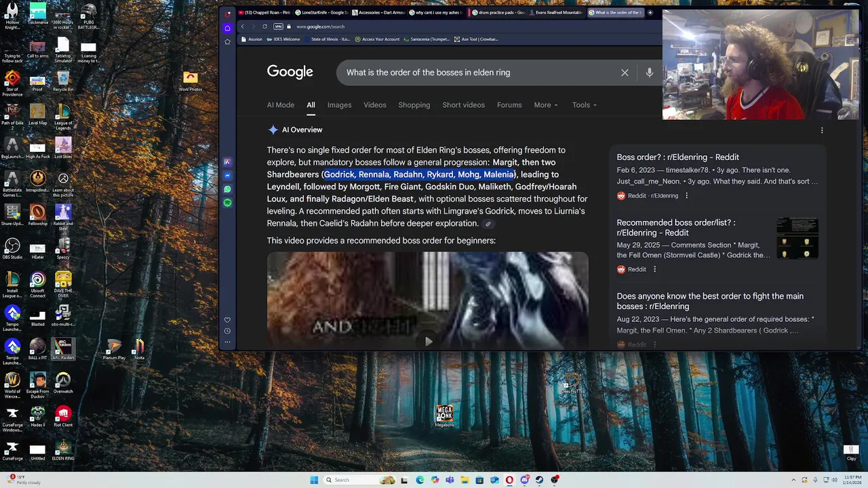Launch League of Legends desktop icon

(63, 117)
